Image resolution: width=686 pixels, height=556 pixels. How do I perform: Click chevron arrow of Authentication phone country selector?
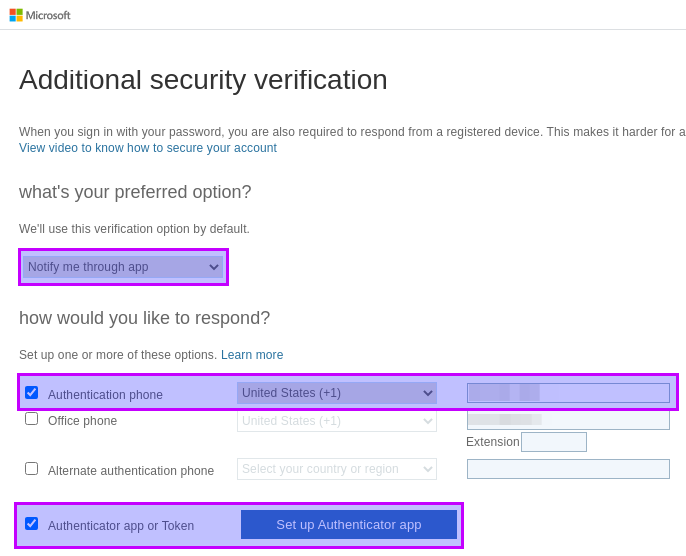click(427, 393)
